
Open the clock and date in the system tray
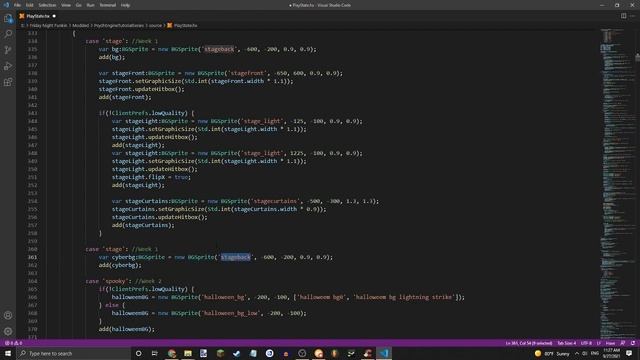coord(611,353)
